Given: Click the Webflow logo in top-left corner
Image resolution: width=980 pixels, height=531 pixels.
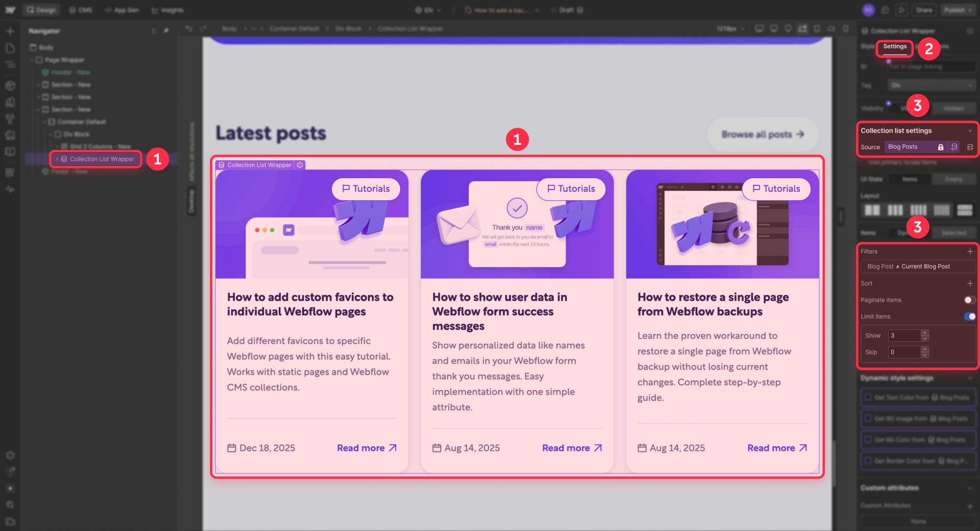Looking at the screenshot, I should pos(10,10).
